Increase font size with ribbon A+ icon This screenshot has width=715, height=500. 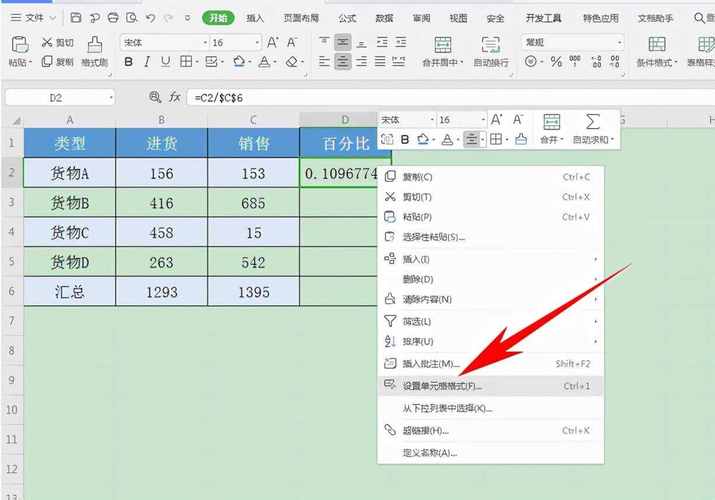pos(273,42)
